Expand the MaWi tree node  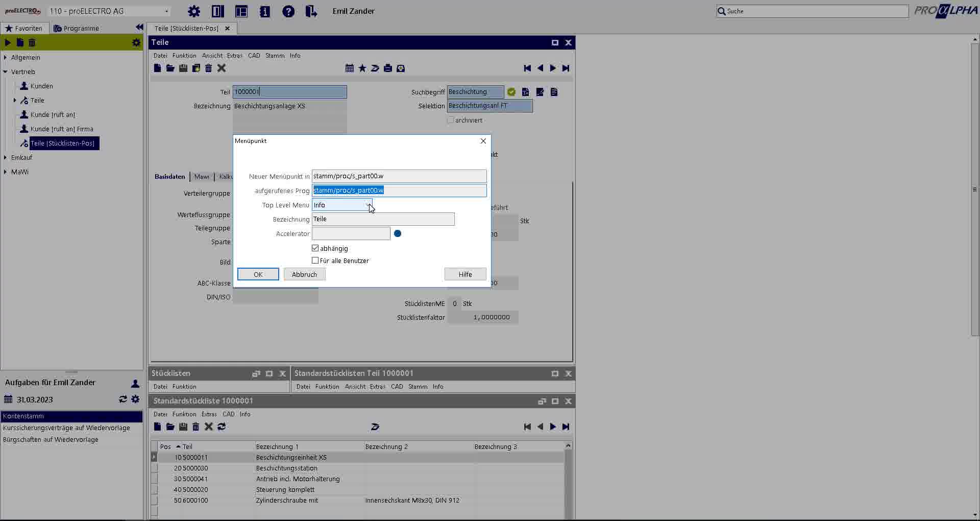(5, 172)
